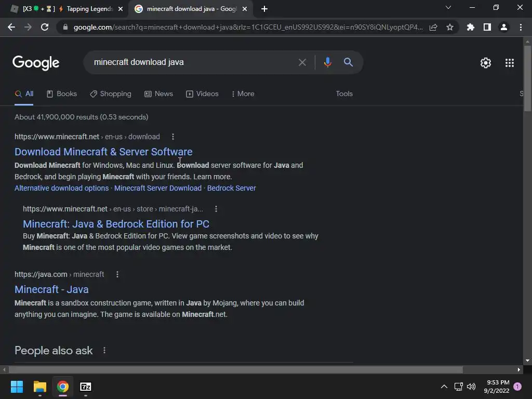Click the URL in the address bar

pos(248,27)
